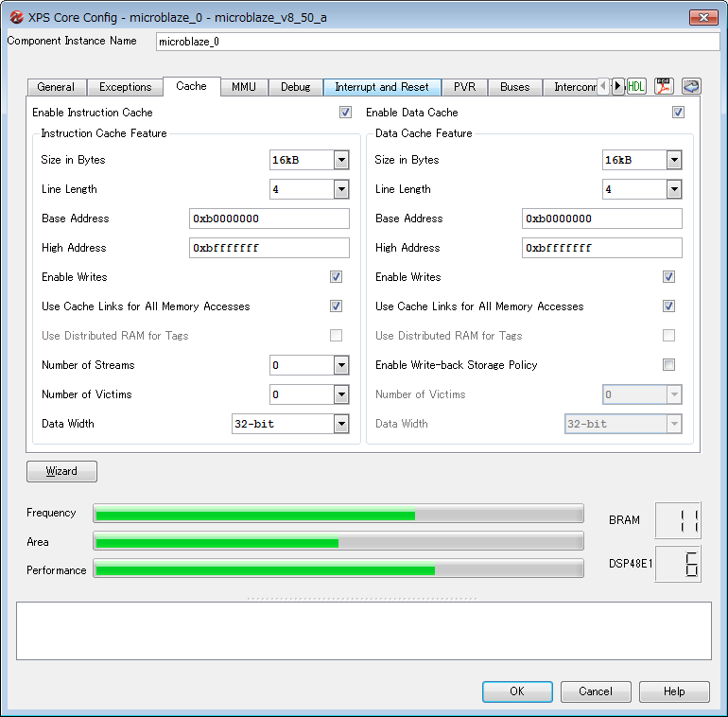Open instruction cache Size in Bytes dropdown

[340, 161]
